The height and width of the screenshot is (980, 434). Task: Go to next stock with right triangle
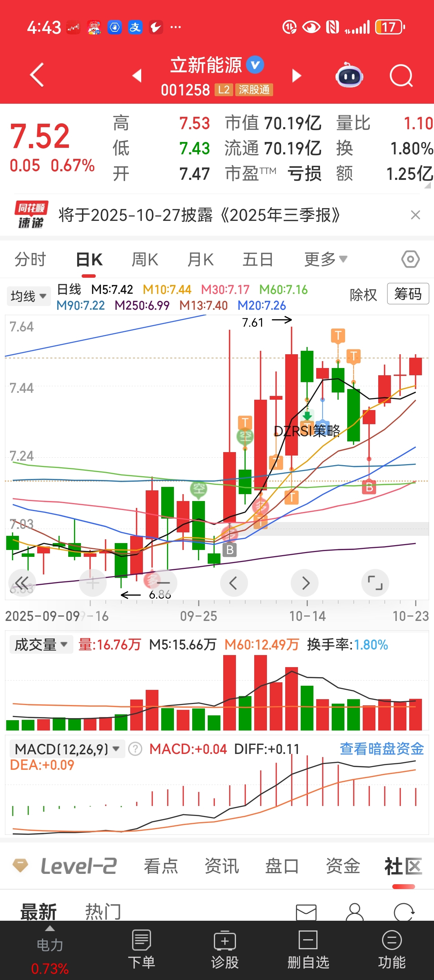(297, 75)
